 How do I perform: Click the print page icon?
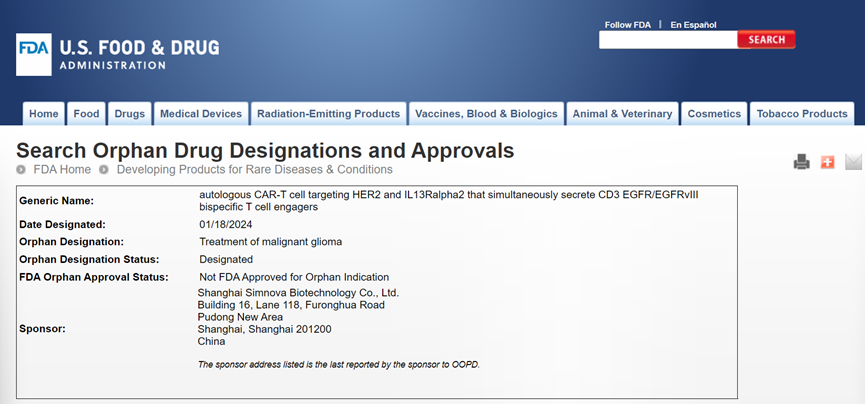pyautogui.click(x=801, y=162)
